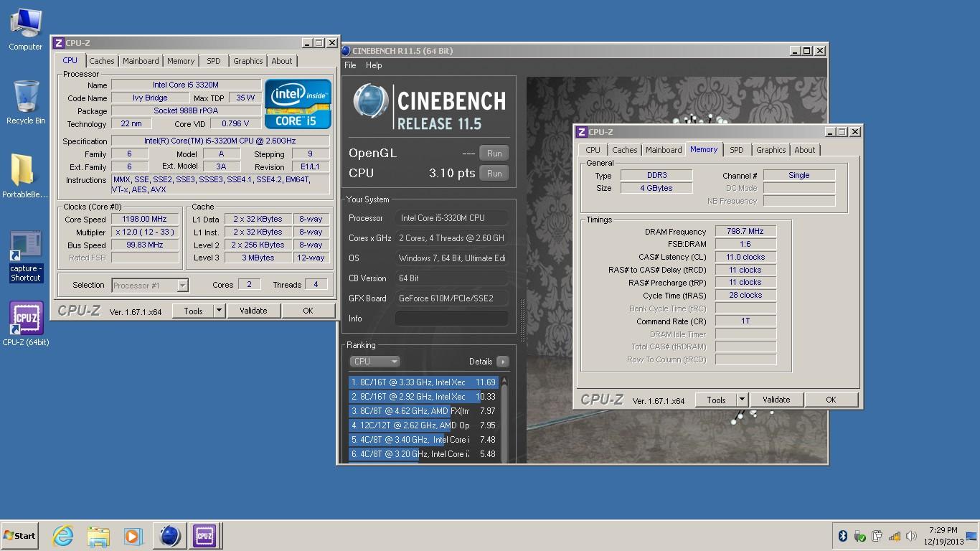This screenshot has height=551, width=980.
Task: Switch to the SPD tab in the Memory window
Action: point(737,150)
